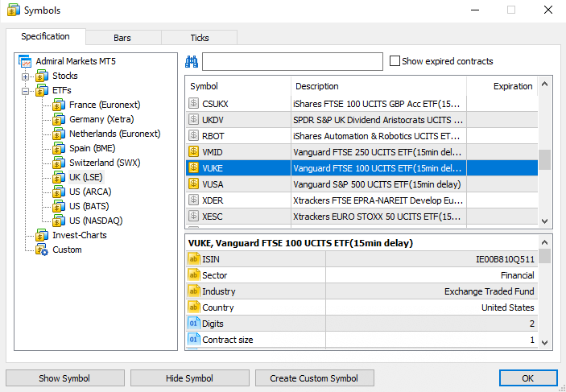
Task: Click the Hide Symbol button
Action: point(189,378)
